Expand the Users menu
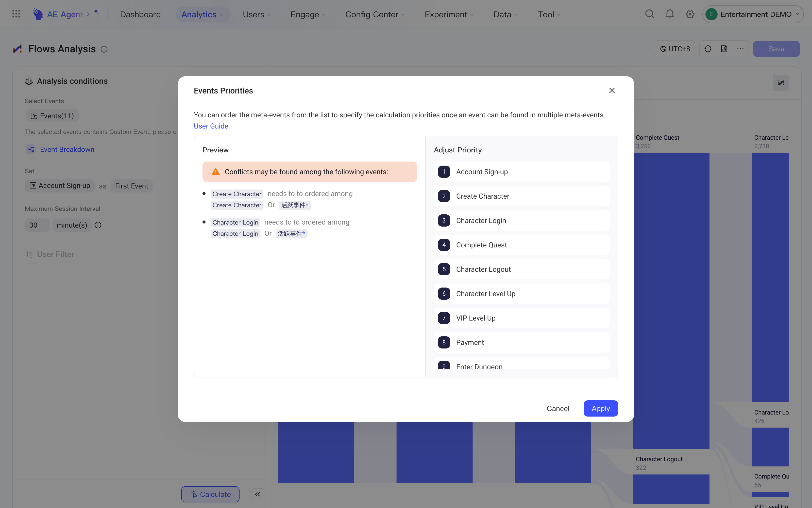 pyautogui.click(x=257, y=14)
